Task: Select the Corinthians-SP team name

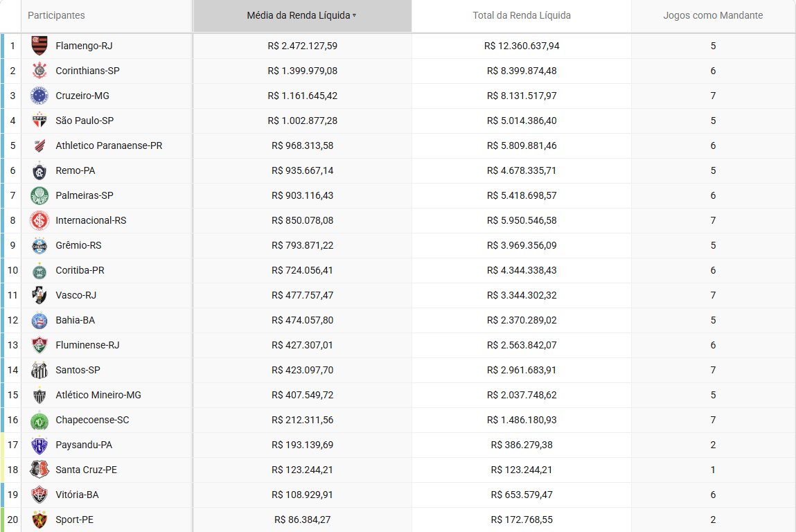Action: 87,71
